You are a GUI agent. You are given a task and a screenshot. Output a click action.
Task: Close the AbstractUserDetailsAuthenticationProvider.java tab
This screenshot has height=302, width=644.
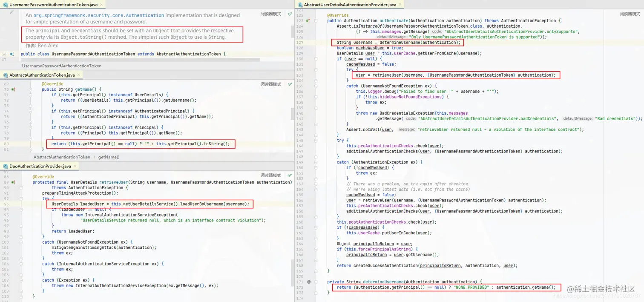[400, 5]
